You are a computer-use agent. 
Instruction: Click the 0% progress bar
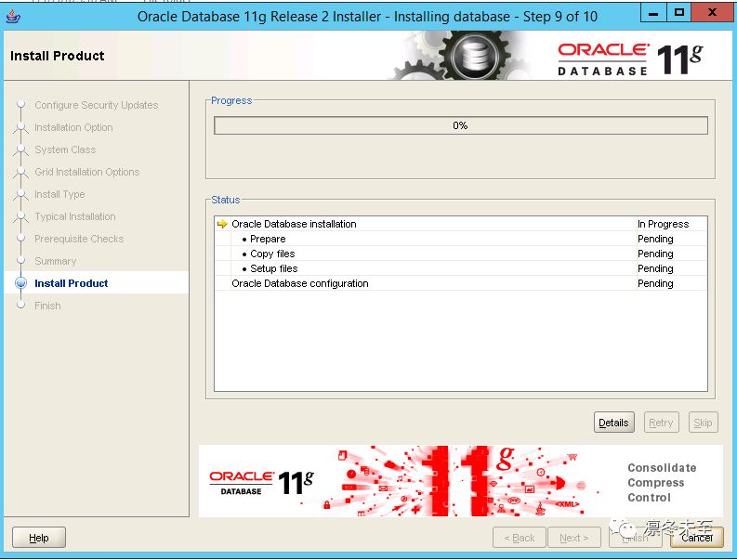(461, 125)
